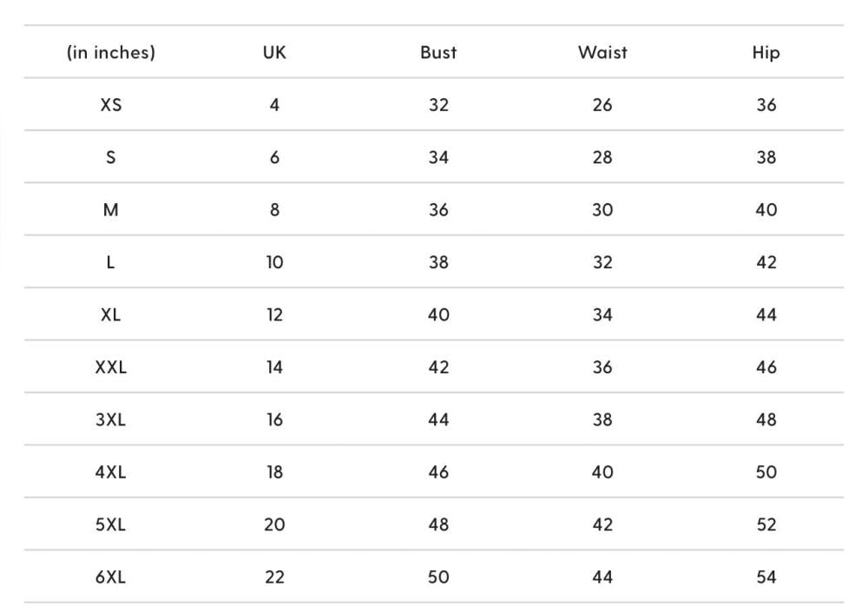The image size is (868, 606).
Task: Click the 6XL size row label
Action: [x=111, y=576]
